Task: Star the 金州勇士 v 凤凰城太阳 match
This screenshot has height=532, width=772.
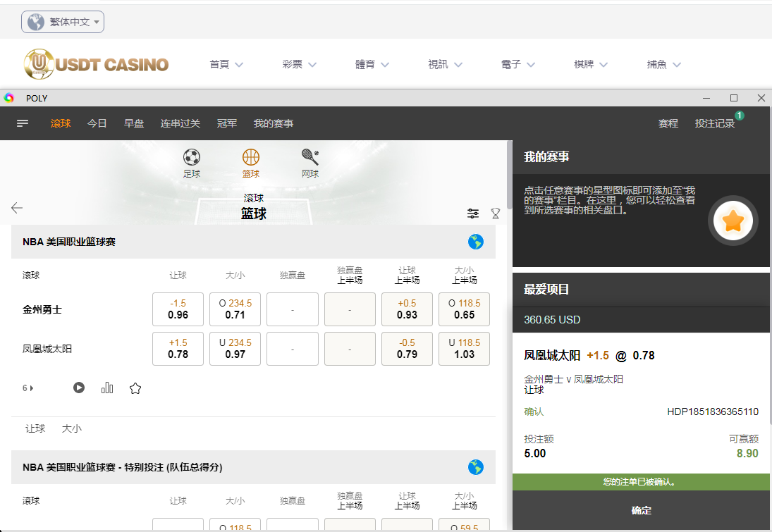Action: tap(135, 388)
